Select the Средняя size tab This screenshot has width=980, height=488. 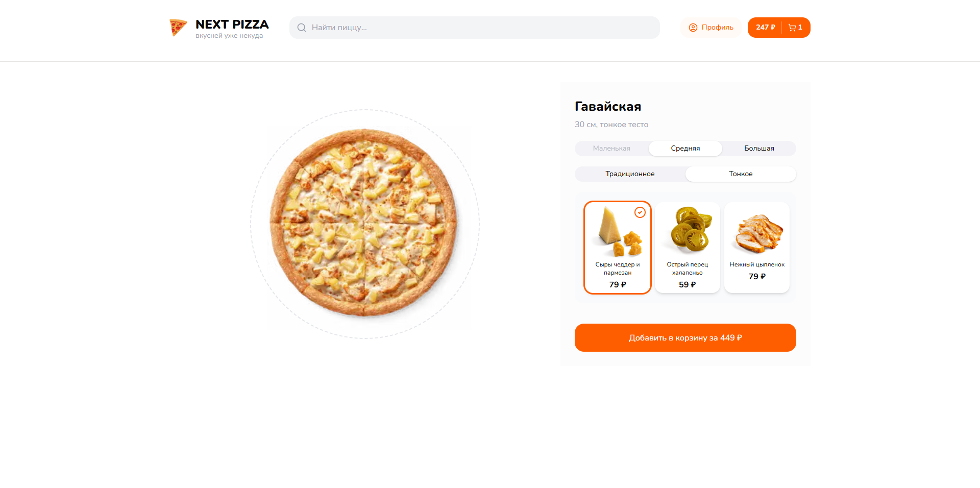(685, 148)
